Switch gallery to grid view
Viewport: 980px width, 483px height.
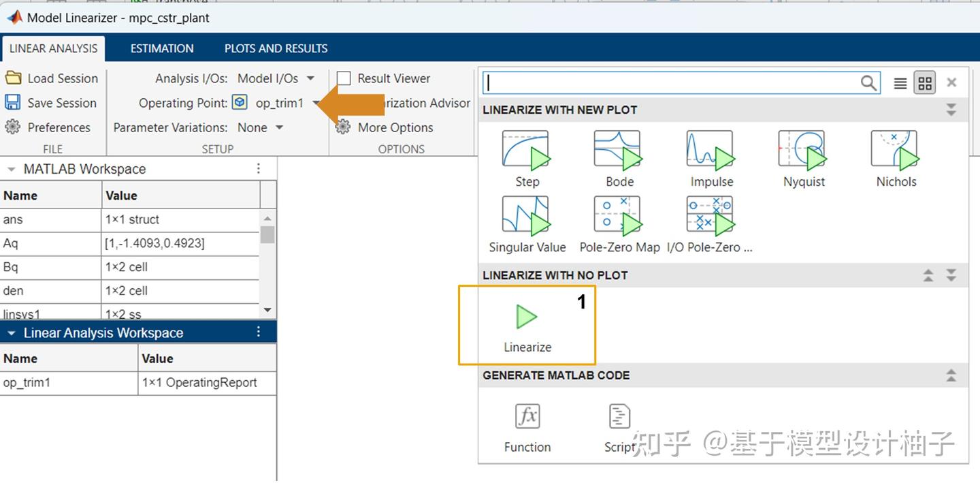924,82
